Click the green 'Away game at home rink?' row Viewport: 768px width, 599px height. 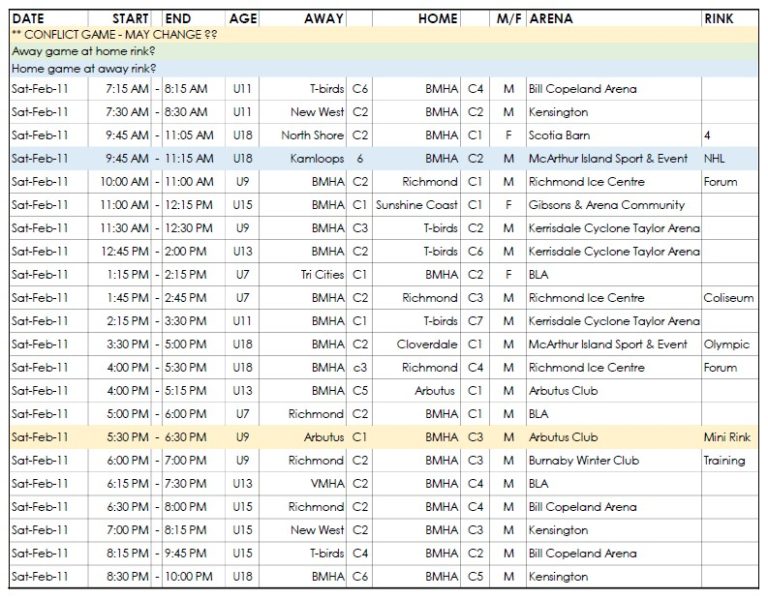[84, 51]
